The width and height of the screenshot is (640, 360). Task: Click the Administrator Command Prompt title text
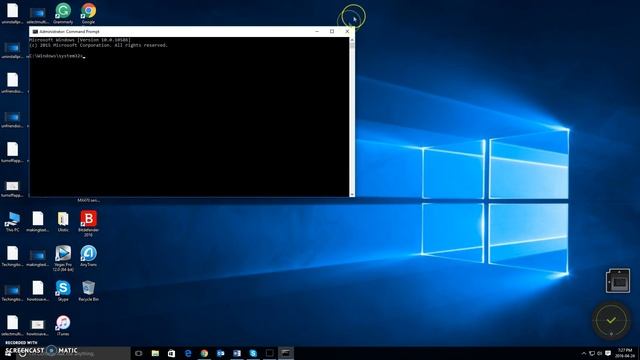click(x=69, y=31)
